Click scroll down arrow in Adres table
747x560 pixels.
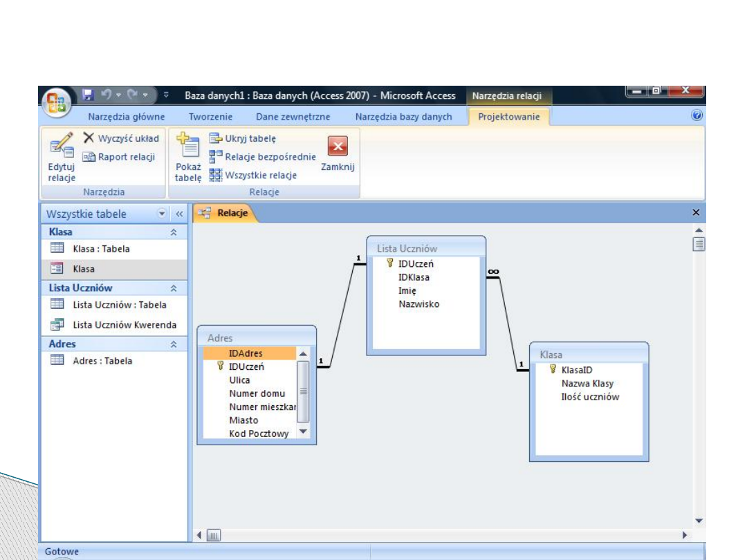point(302,431)
